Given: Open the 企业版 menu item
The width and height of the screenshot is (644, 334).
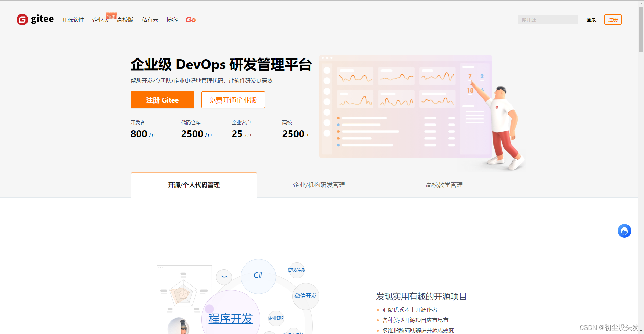Looking at the screenshot, I should click(x=100, y=20).
